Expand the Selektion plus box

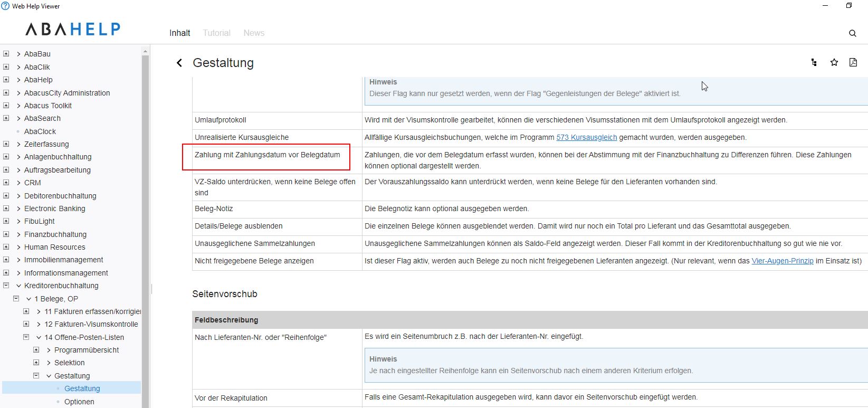36,363
